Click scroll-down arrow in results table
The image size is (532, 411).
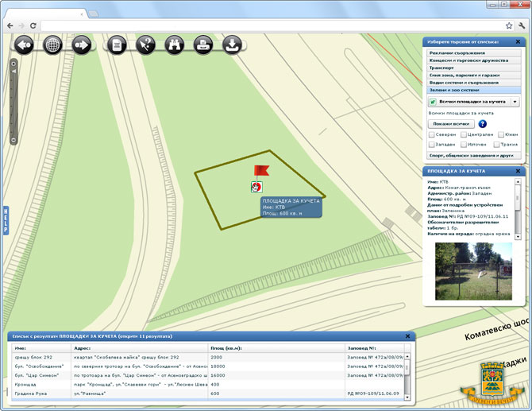pos(407,397)
